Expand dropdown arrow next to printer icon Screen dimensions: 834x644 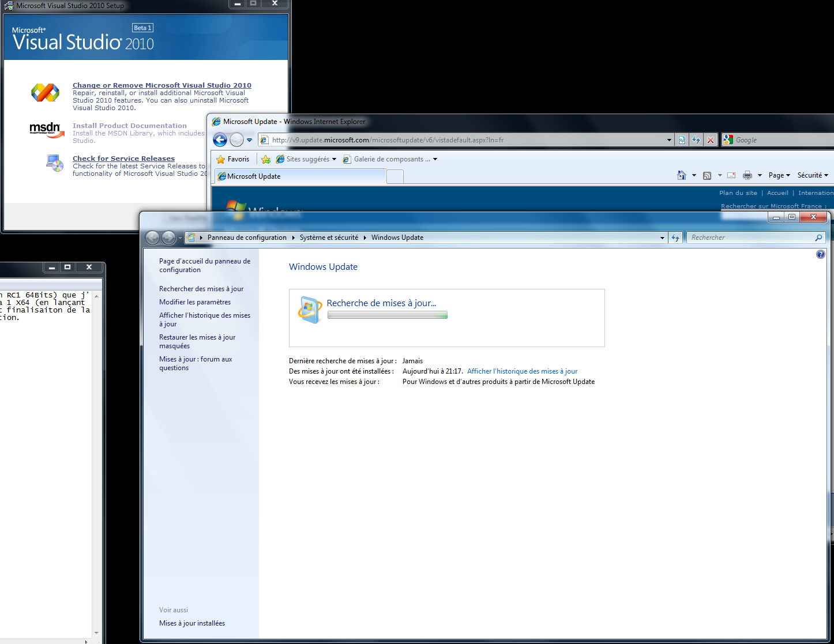click(x=760, y=175)
